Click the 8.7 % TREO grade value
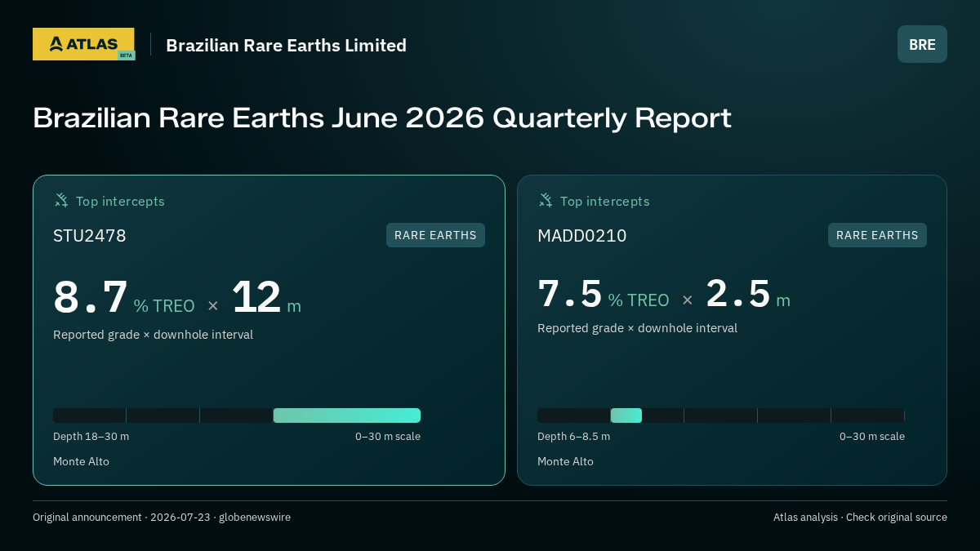This screenshot has height=551, width=980. coord(124,297)
